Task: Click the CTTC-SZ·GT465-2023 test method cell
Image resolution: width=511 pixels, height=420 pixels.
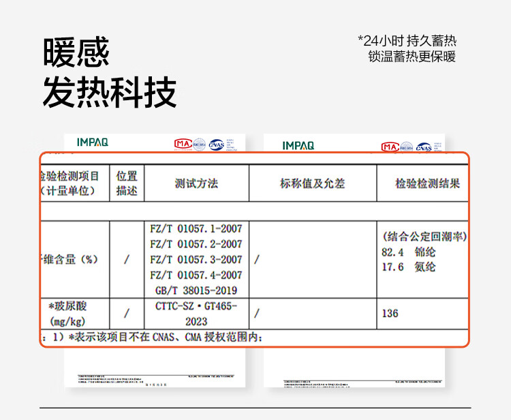Action: tap(196, 314)
